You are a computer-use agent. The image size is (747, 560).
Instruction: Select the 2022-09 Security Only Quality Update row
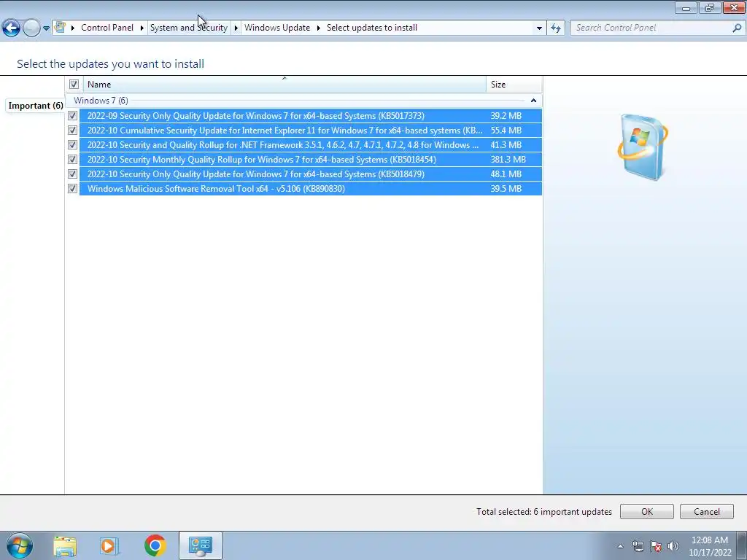tap(311, 116)
